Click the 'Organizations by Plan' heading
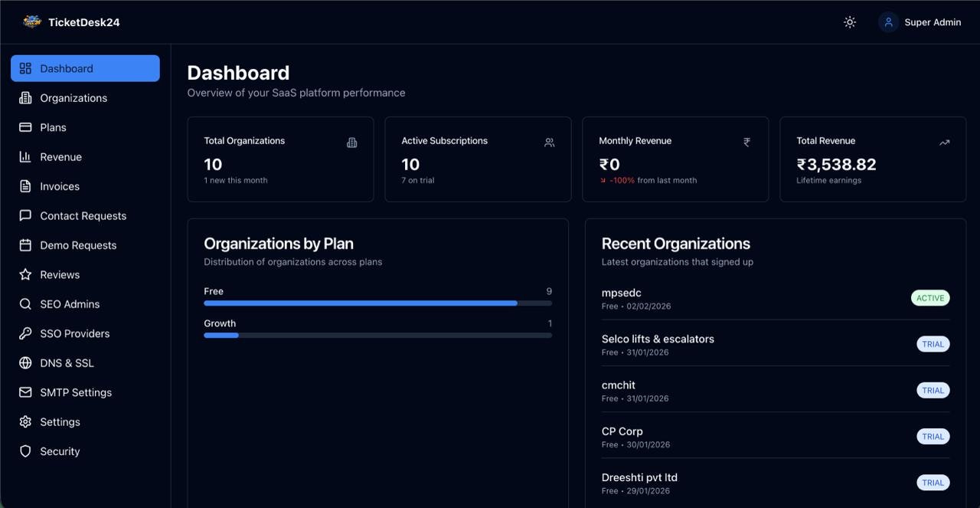The height and width of the screenshot is (508, 980). coord(279,244)
